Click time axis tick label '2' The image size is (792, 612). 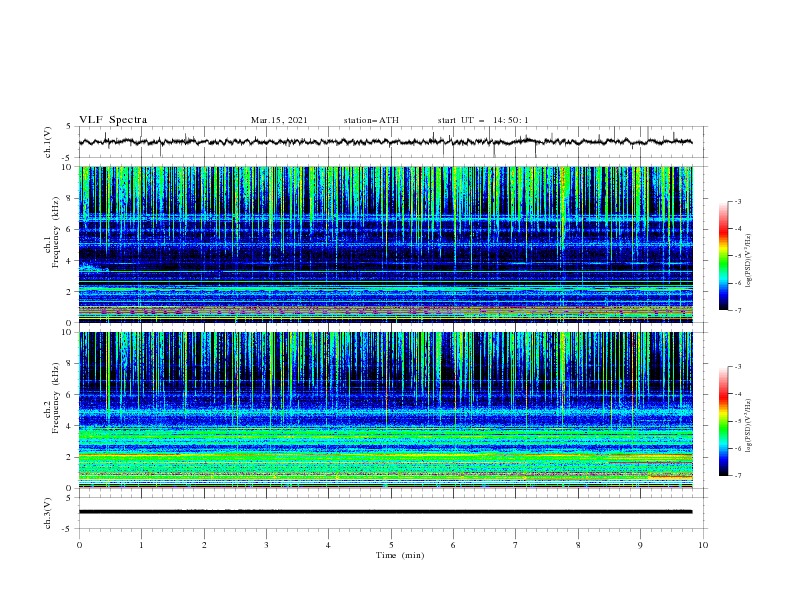(x=204, y=545)
